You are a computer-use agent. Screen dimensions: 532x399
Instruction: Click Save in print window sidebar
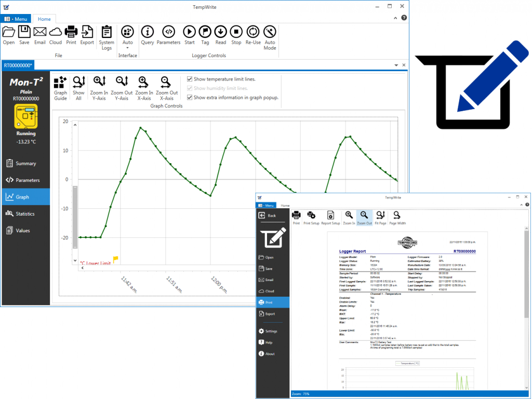click(273, 269)
